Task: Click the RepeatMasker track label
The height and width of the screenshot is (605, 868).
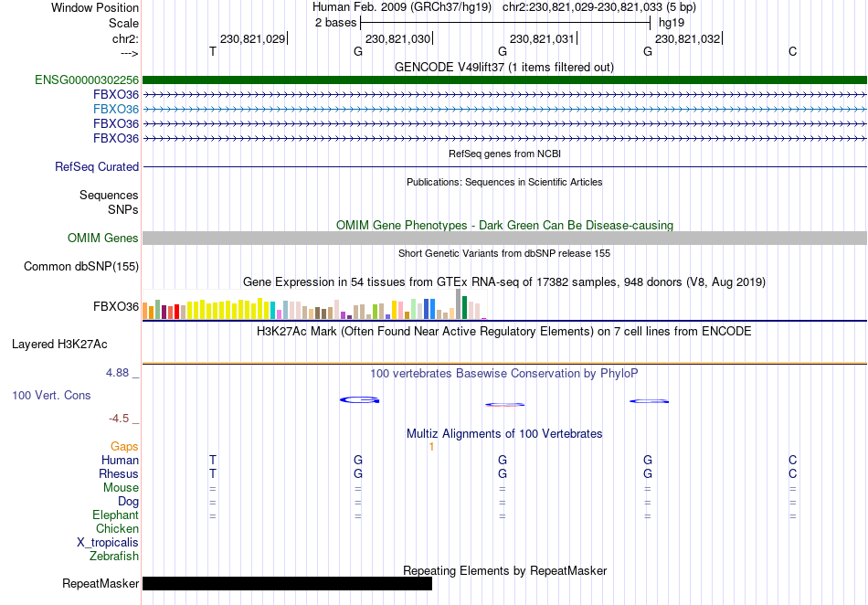Action: [101, 583]
